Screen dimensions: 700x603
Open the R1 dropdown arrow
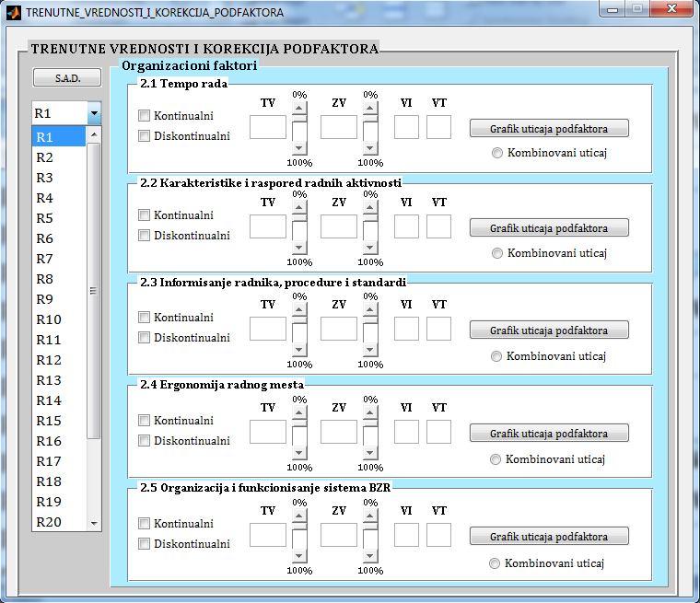(x=94, y=113)
